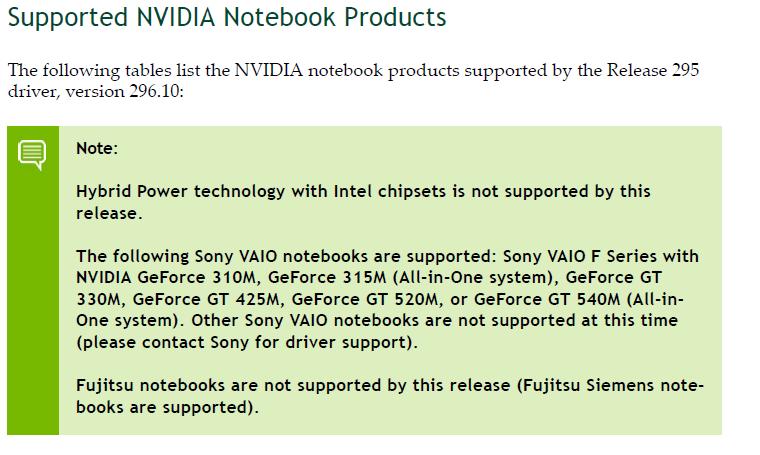The width and height of the screenshot is (760, 455).
Task: Click the 'GeForce GT 425M' text
Action: [206, 299]
